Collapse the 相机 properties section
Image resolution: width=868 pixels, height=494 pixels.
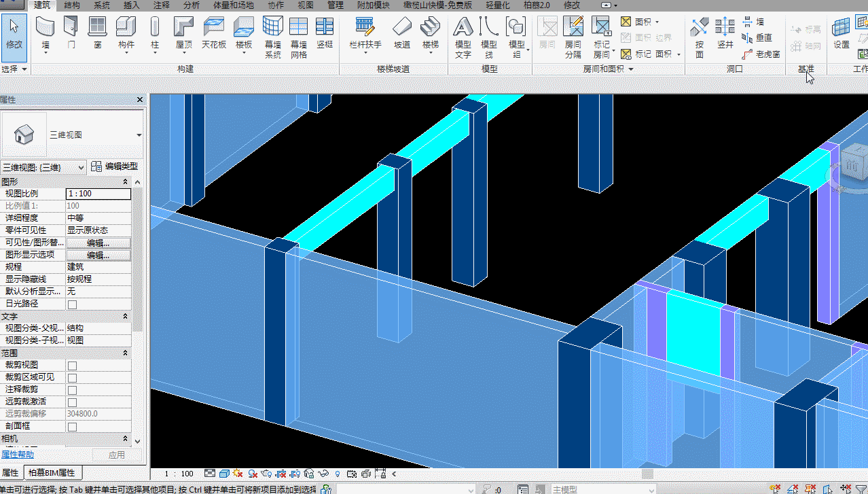click(125, 439)
